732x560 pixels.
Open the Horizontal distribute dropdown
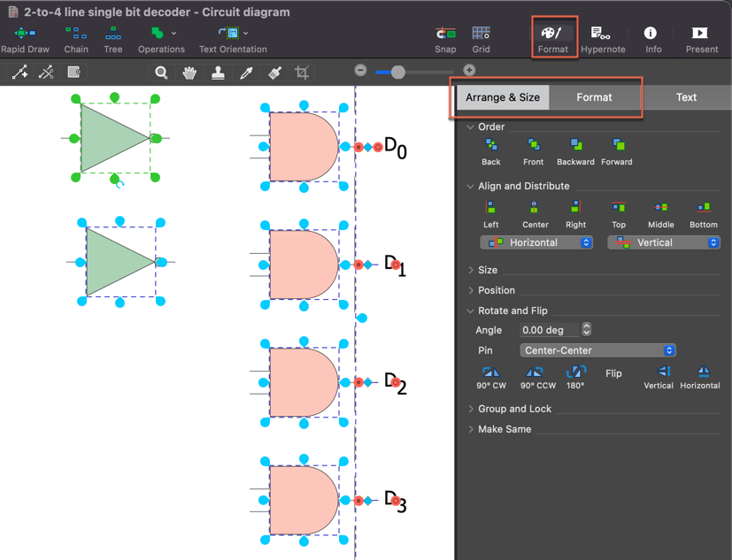537,242
